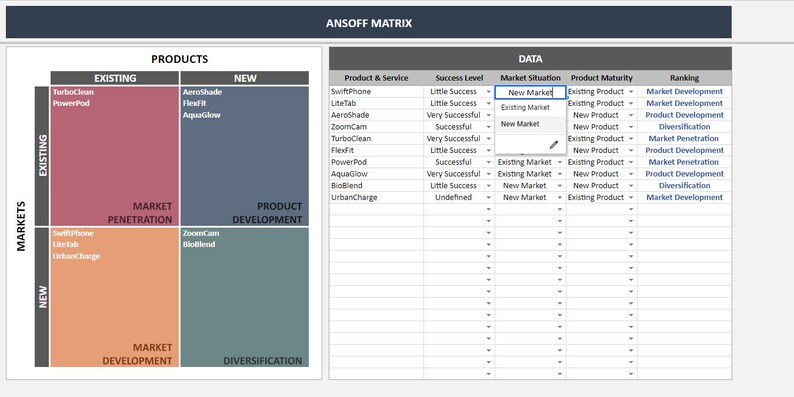
Task: Open Success Level dropdown for ZoomCam row
Action: (489, 127)
